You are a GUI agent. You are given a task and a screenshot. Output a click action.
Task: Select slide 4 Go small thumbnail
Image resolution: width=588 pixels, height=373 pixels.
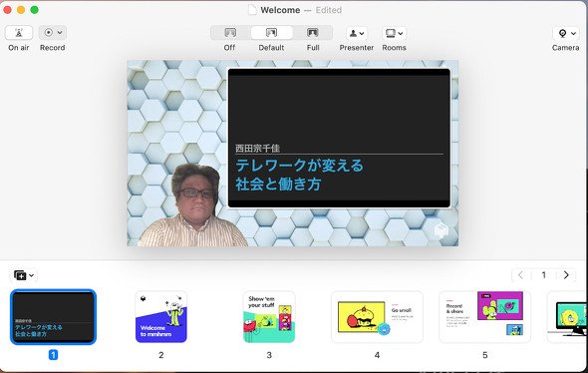(377, 317)
